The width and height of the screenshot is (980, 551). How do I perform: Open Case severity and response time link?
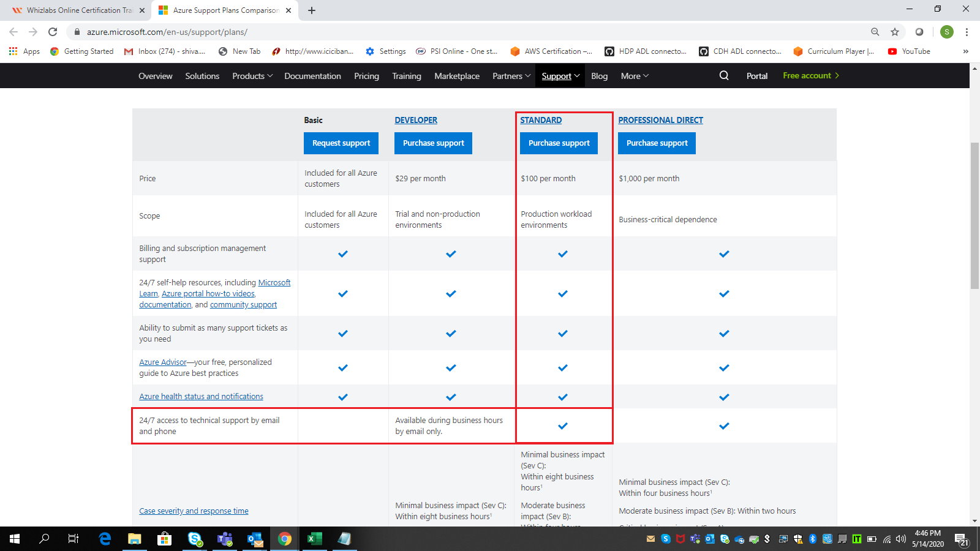click(194, 511)
